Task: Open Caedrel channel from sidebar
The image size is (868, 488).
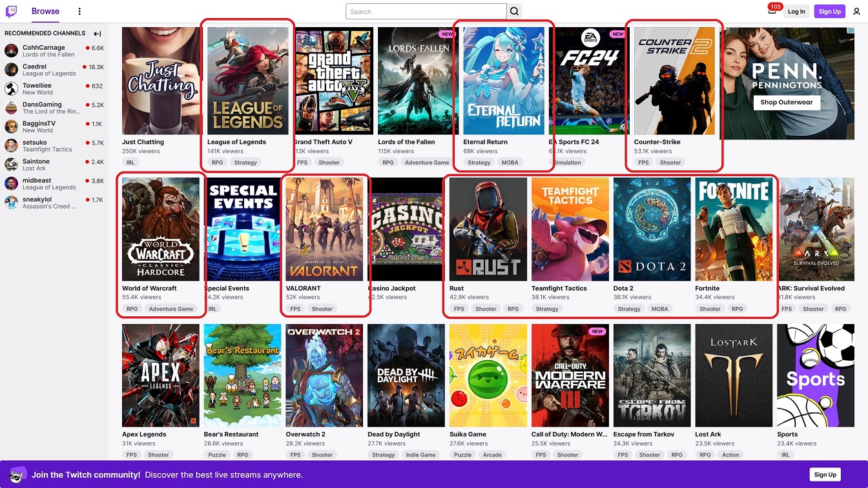Action: click(35, 66)
